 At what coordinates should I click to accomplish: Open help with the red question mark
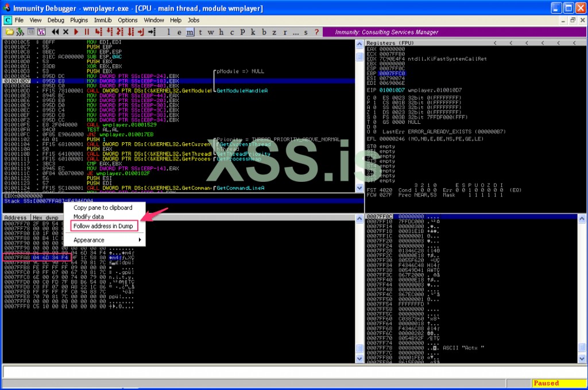(x=316, y=32)
